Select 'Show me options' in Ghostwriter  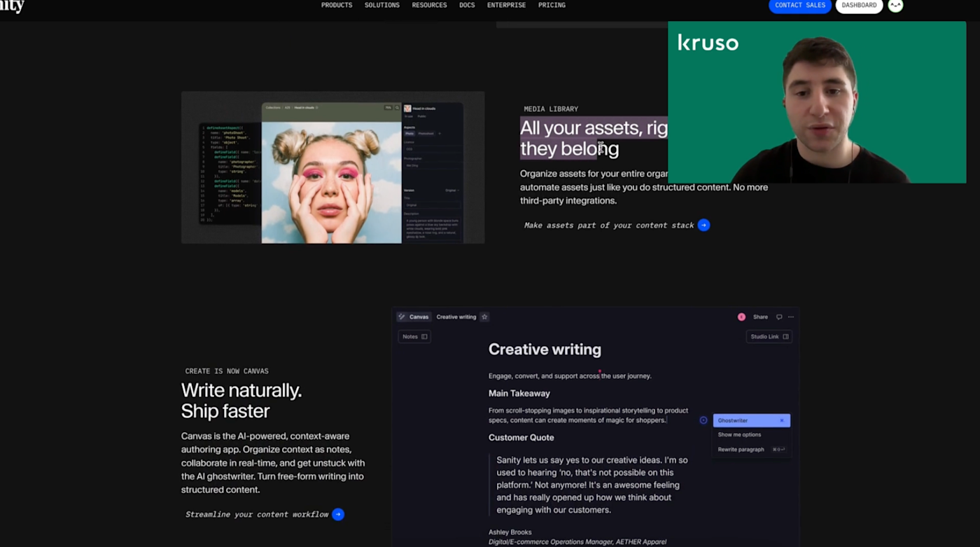(x=739, y=435)
